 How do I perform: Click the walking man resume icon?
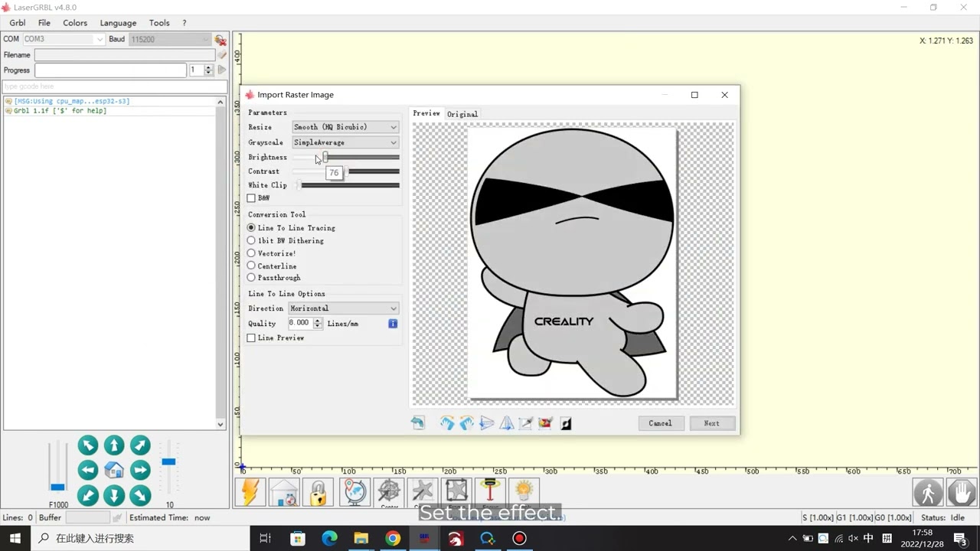tap(928, 493)
